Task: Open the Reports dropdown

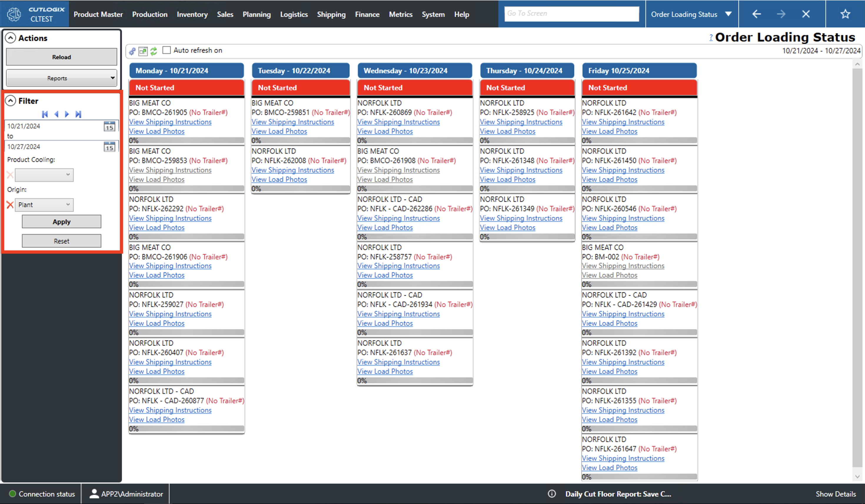Action: click(x=61, y=78)
